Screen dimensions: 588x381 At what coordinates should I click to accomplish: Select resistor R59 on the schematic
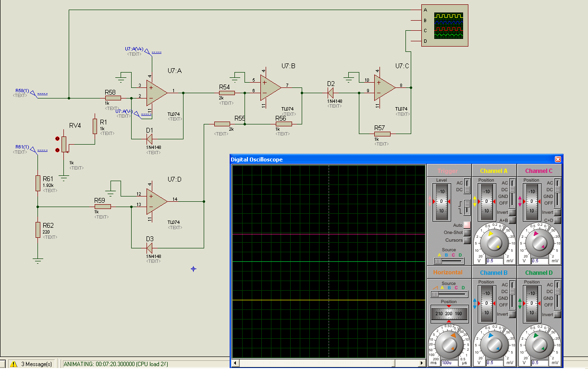[103, 207]
